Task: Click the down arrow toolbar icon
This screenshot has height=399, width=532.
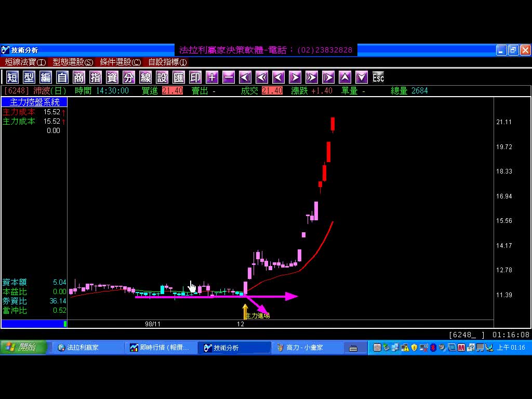Action: [362, 77]
